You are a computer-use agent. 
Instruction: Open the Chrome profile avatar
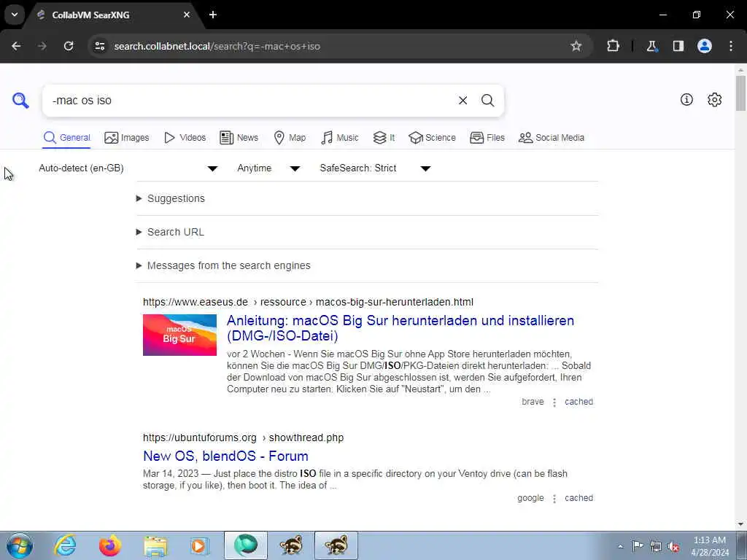coord(704,46)
